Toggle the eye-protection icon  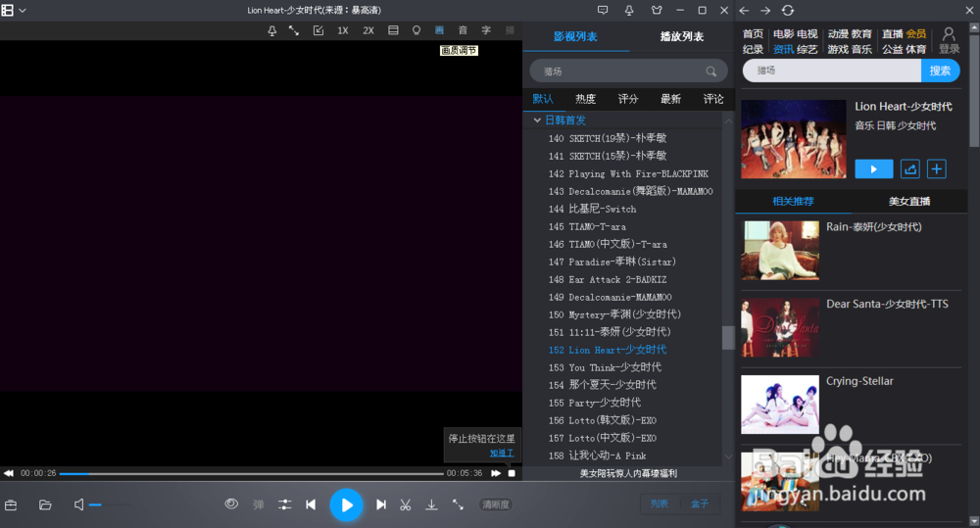[231, 504]
